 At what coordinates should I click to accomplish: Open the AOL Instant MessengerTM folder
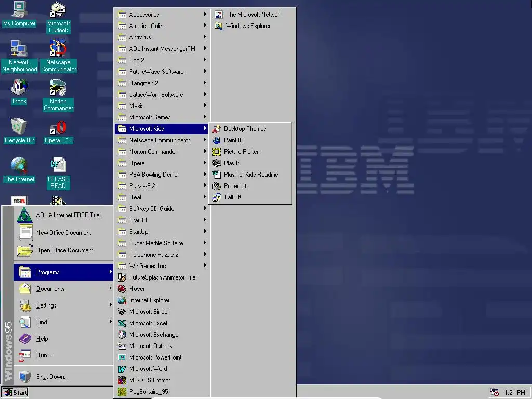click(162, 49)
